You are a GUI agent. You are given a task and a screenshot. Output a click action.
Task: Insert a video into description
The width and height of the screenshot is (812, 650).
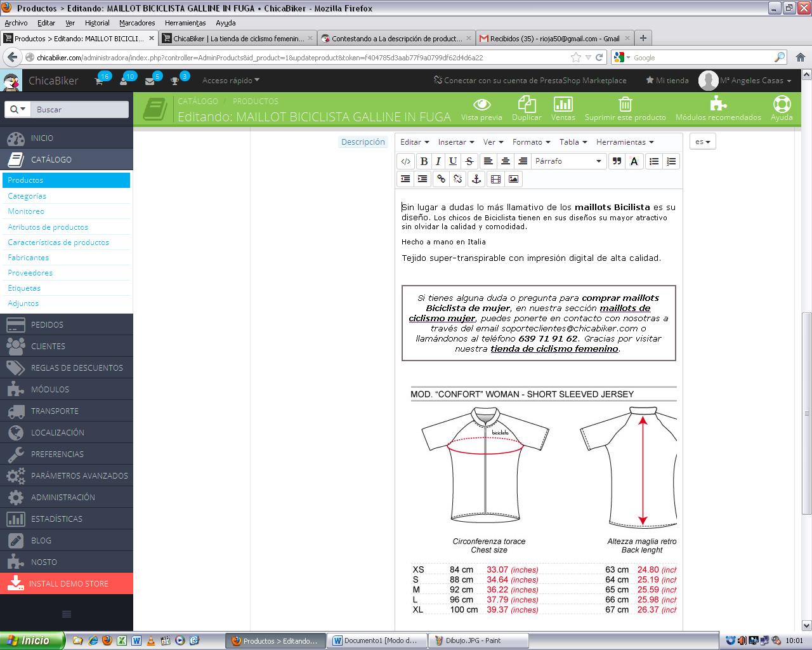[496, 179]
